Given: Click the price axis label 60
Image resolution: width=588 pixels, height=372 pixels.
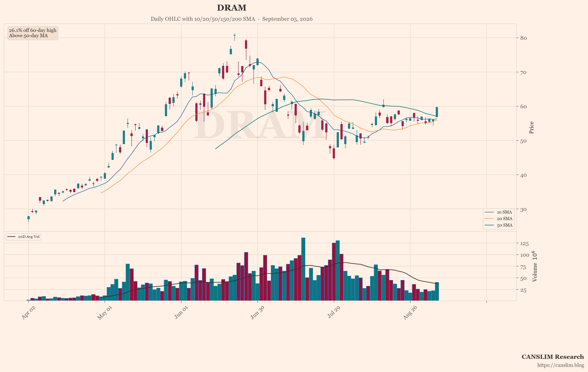Looking at the screenshot, I should click(x=524, y=107).
